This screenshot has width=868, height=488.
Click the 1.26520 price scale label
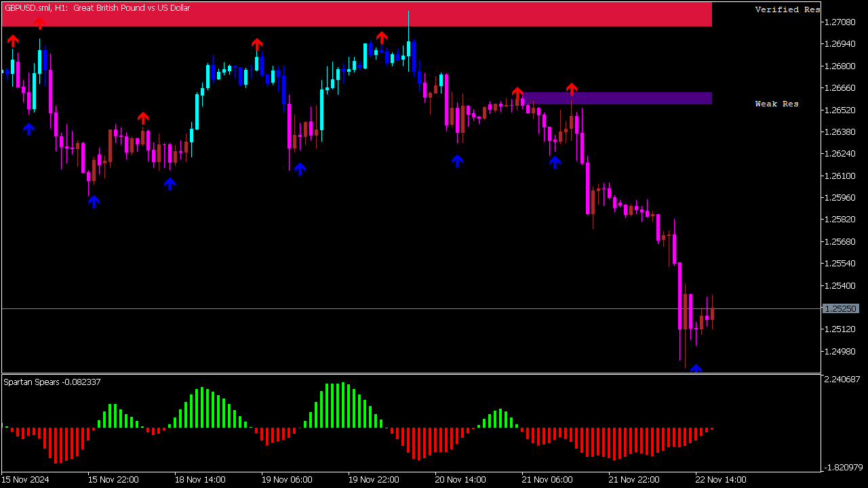pyautogui.click(x=840, y=110)
